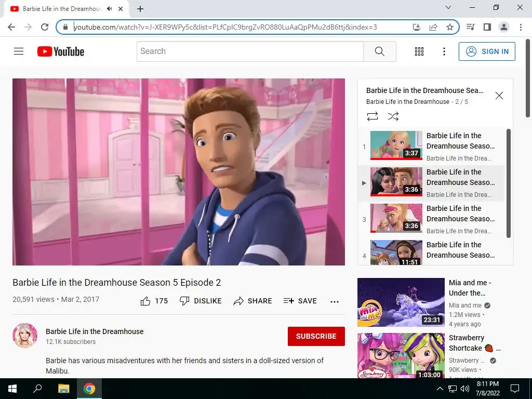The image size is (532, 399).
Task: Click the magnifier search button
Action: [x=380, y=51]
